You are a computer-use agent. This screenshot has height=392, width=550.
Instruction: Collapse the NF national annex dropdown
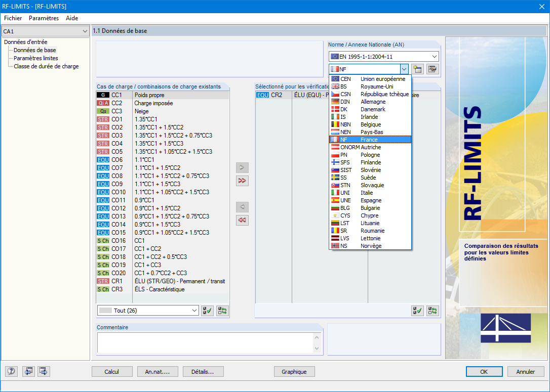coord(404,69)
